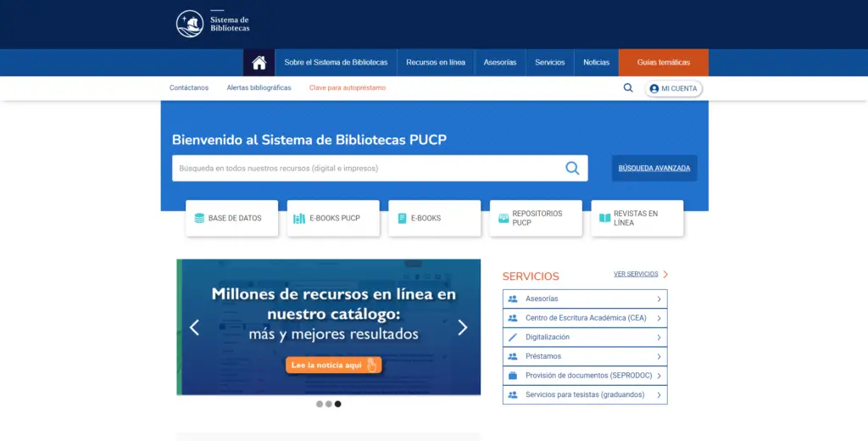
Task: Open the MI CUENTA account button
Action: [x=673, y=89]
